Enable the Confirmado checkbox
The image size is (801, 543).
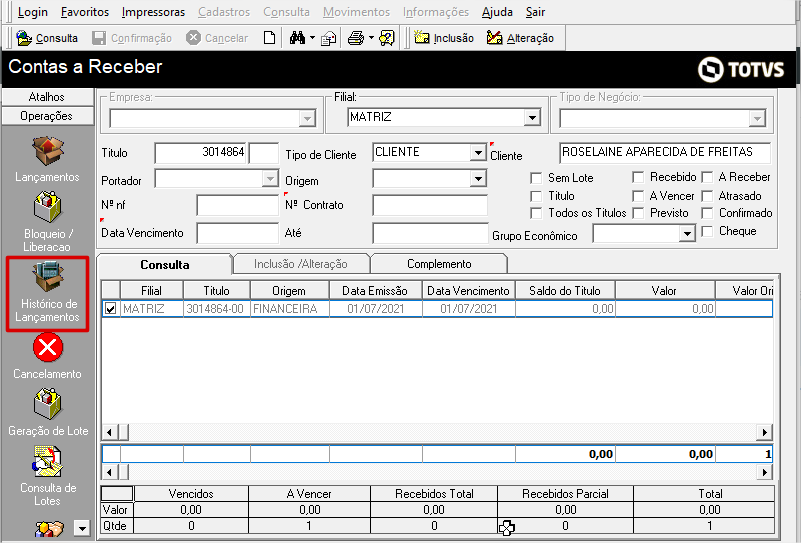click(x=707, y=213)
